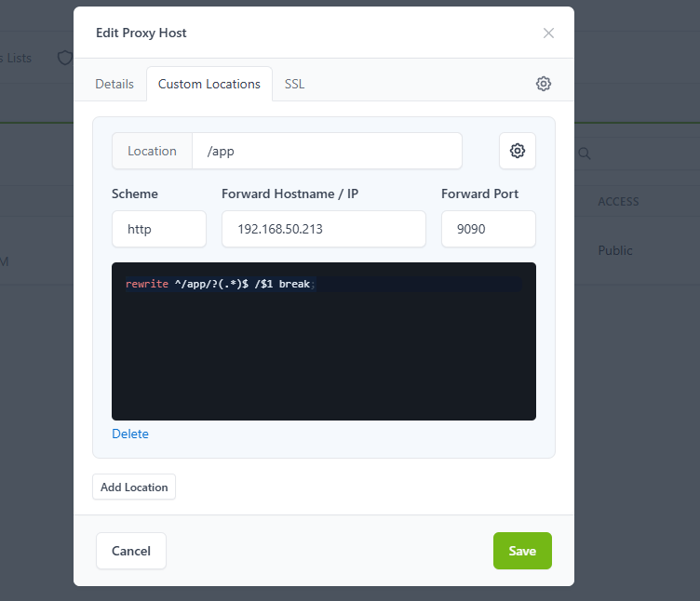The width and height of the screenshot is (700, 601).
Task: Open the gear settings for the /app location
Action: [x=517, y=151]
